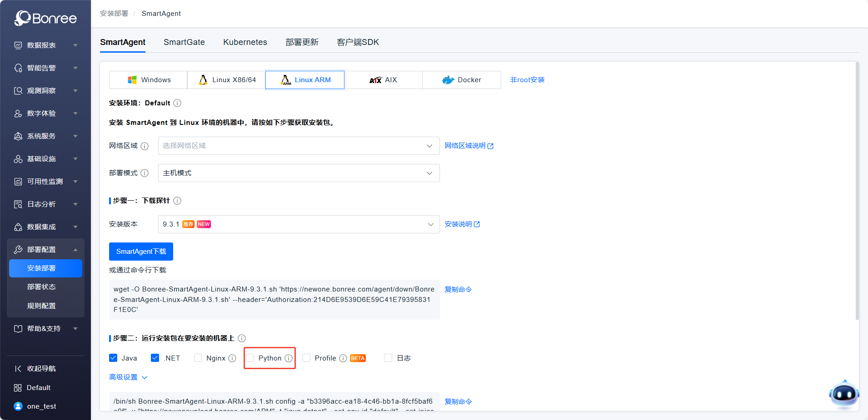This screenshot has height=420, width=868.
Task: Click info icon next to 安装环境 Default
Action: point(177,103)
